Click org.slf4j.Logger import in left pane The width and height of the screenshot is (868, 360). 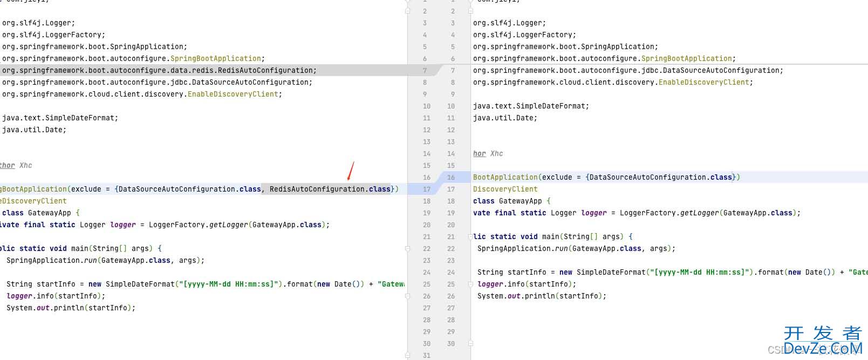click(38, 23)
